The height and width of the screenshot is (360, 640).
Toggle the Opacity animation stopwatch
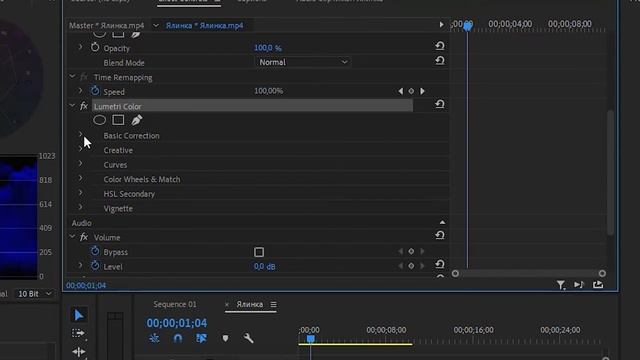95,47
